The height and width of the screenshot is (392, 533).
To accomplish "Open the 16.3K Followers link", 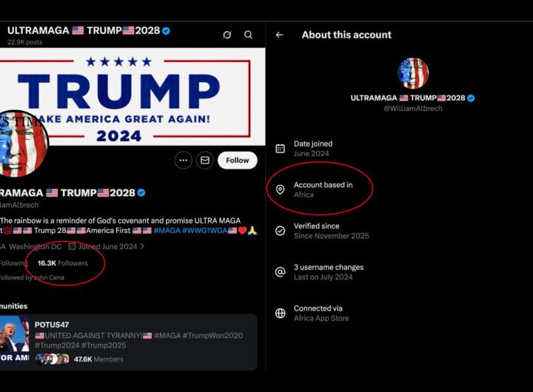I will tap(63, 263).
